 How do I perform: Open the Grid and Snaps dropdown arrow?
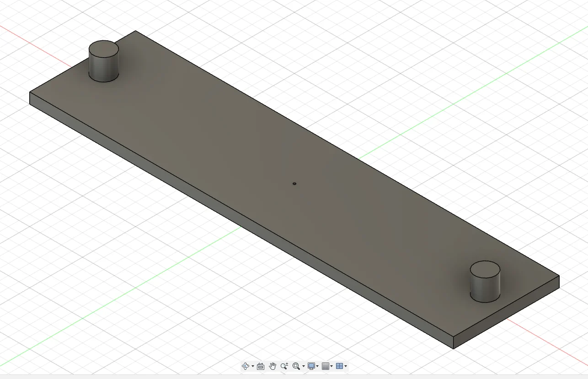332,366
